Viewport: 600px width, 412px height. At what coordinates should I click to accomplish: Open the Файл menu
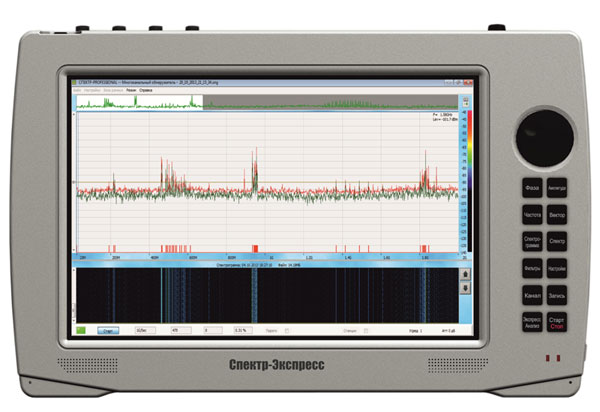click(77, 90)
